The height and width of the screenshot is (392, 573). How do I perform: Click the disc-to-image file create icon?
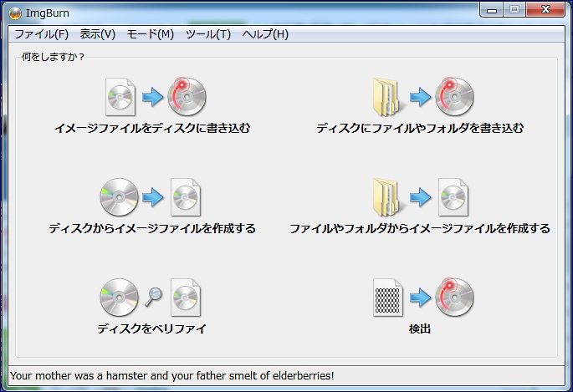(151, 197)
